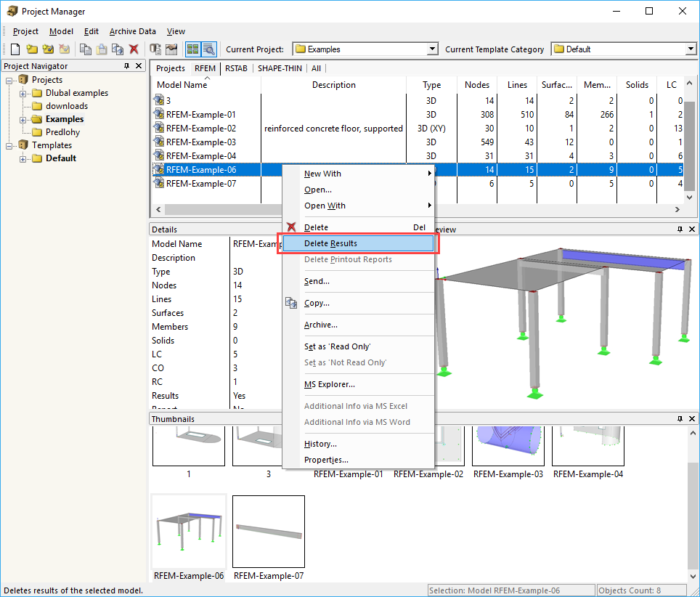Select the Dlubal examples tree item
Image resolution: width=700 pixels, height=597 pixels.
tap(77, 93)
